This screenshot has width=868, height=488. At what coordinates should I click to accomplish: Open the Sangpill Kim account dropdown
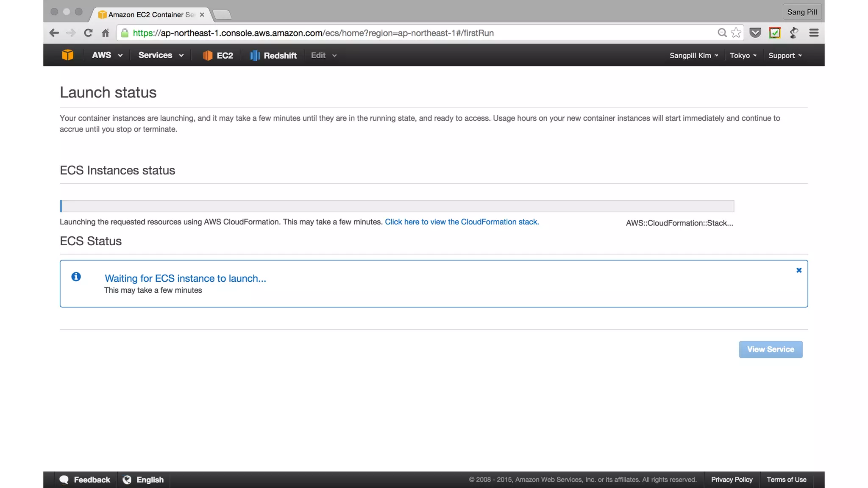click(694, 55)
